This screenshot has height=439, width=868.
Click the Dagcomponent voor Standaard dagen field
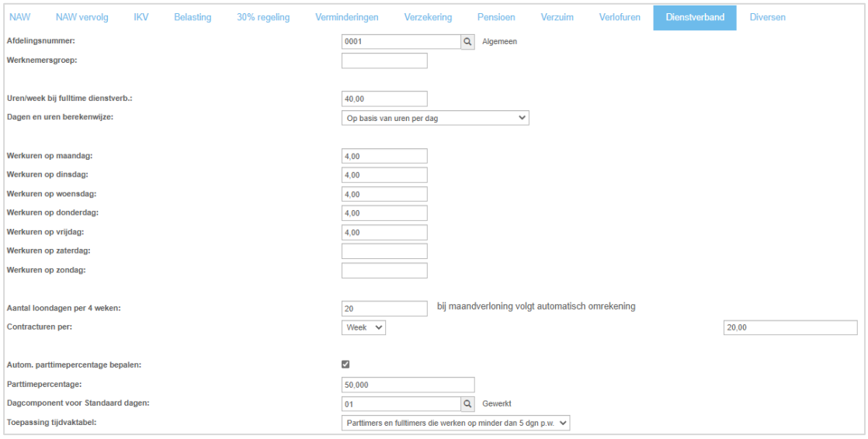[401, 404]
